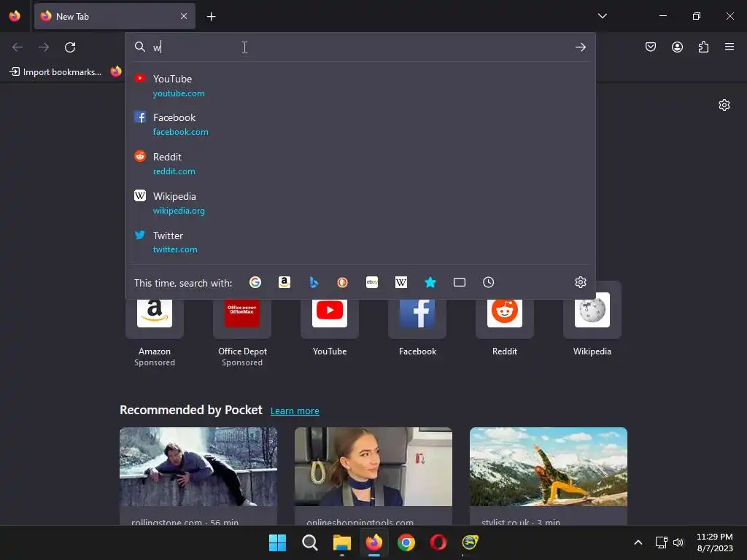Personalize new tab with gear icon
The height and width of the screenshot is (560, 747).
pyautogui.click(x=724, y=105)
